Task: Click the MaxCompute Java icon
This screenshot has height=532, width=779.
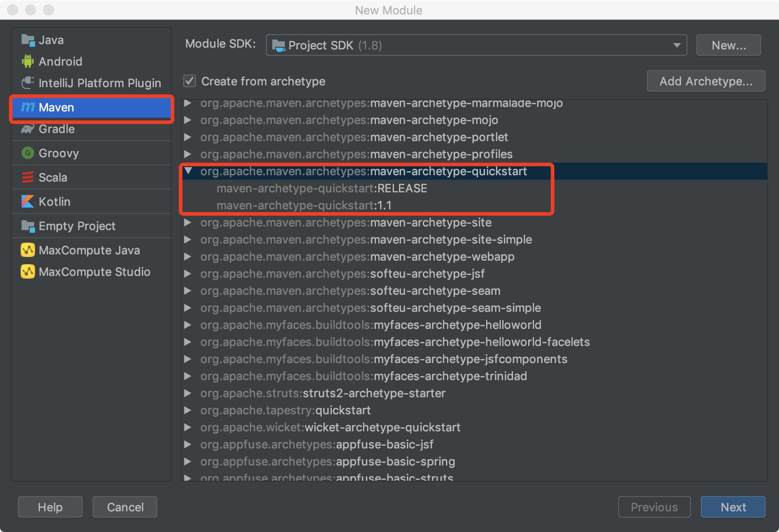Action: (28, 250)
